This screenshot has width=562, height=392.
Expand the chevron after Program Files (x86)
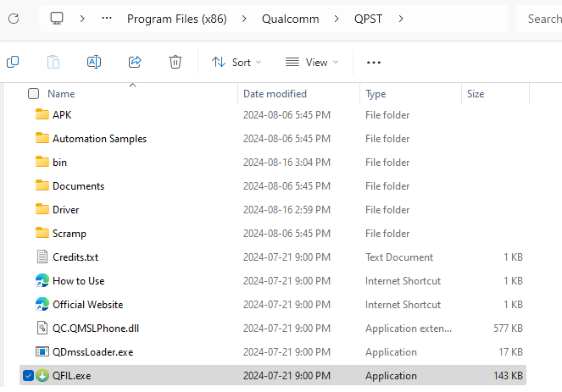244,19
